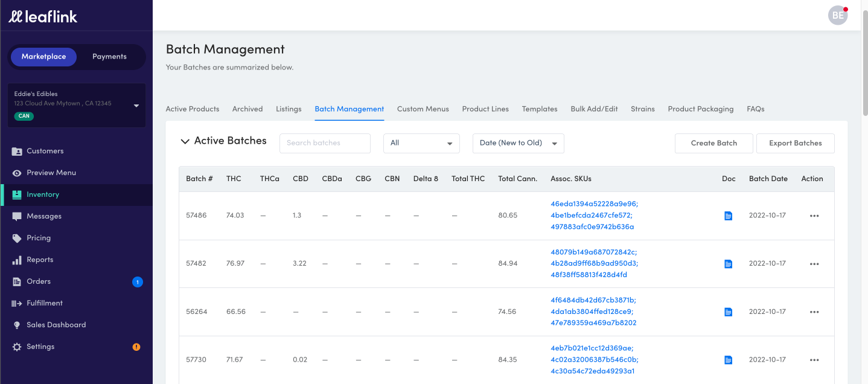This screenshot has height=384, width=868.
Task: Open SKU link 48079b149a687072842c
Action: pyautogui.click(x=593, y=252)
